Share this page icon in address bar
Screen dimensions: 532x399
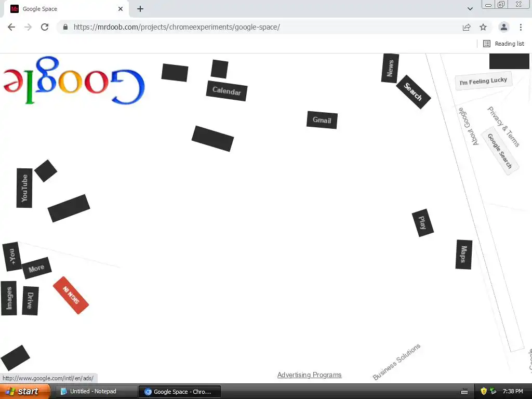(x=467, y=27)
